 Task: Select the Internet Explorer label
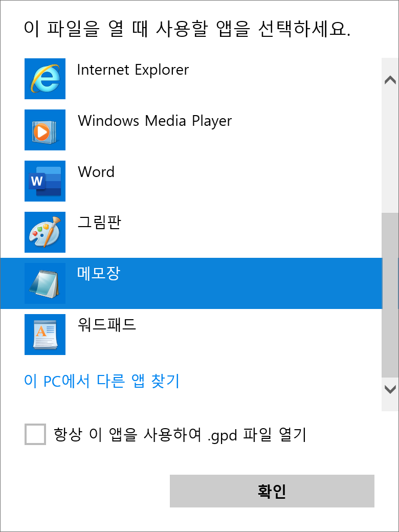point(133,70)
